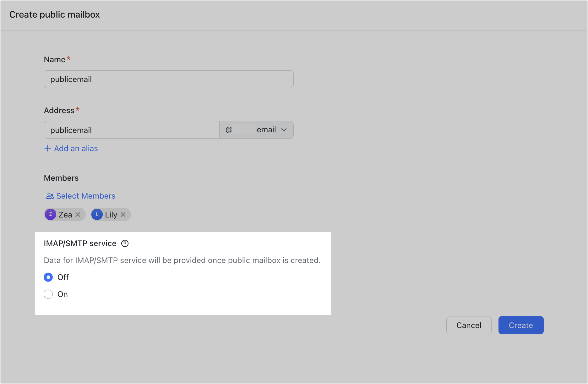Click Zea's purple avatar icon

point(51,214)
